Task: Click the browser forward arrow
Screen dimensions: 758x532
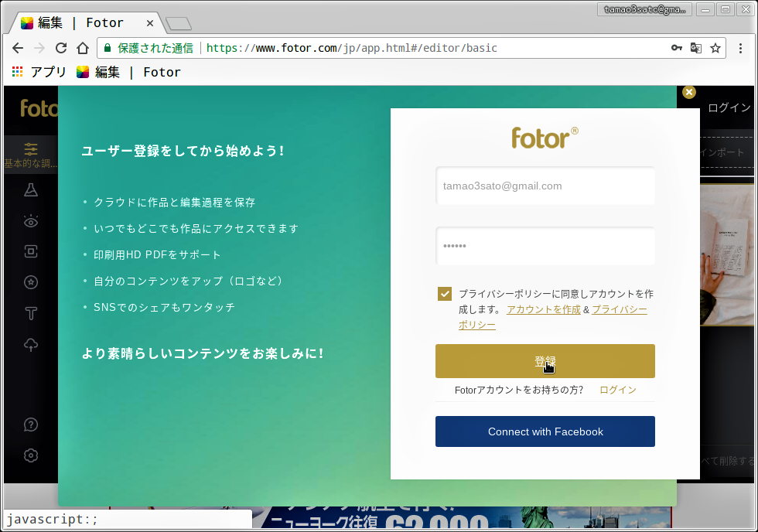Action: [x=39, y=48]
